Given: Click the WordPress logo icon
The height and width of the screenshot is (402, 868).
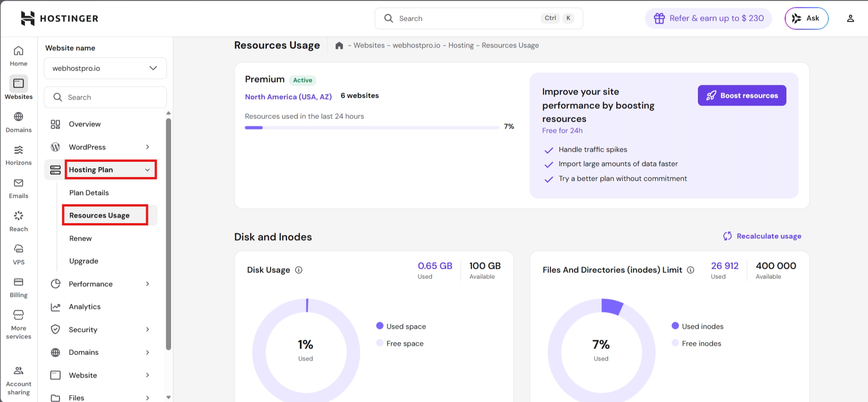Looking at the screenshot, I should click(x=55, y=147).
